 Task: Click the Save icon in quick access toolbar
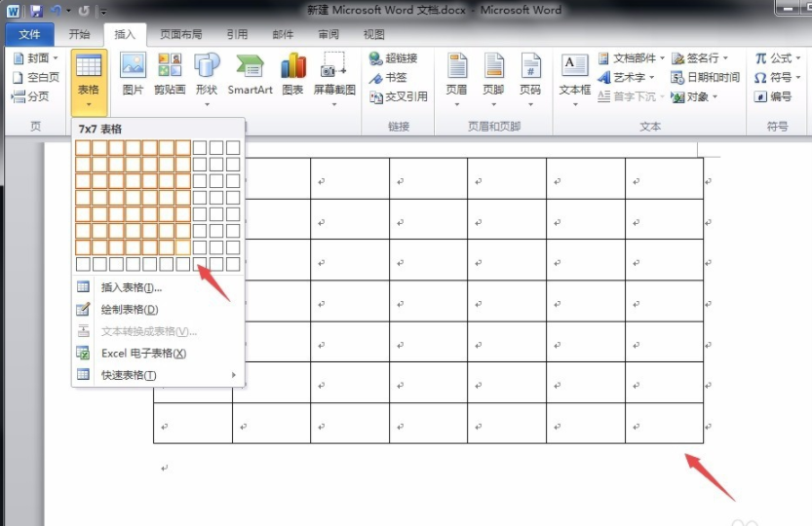pyautogui.click(x=36, y=11)
